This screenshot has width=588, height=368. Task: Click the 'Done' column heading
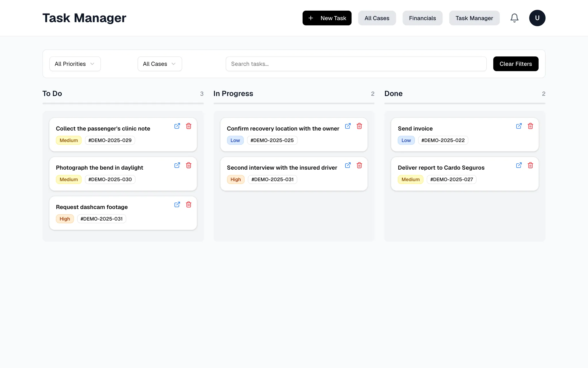pos(393,93)
